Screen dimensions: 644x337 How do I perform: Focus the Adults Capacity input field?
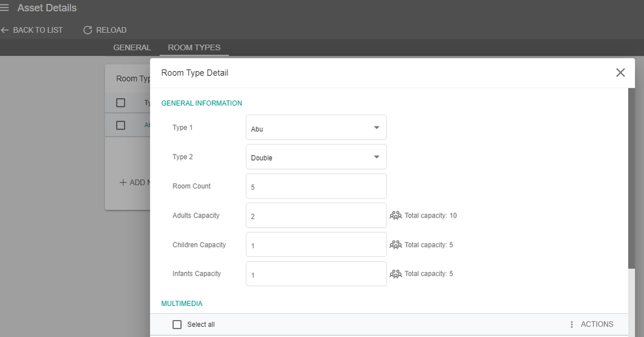pyautogui.click(x=316, y=215)
